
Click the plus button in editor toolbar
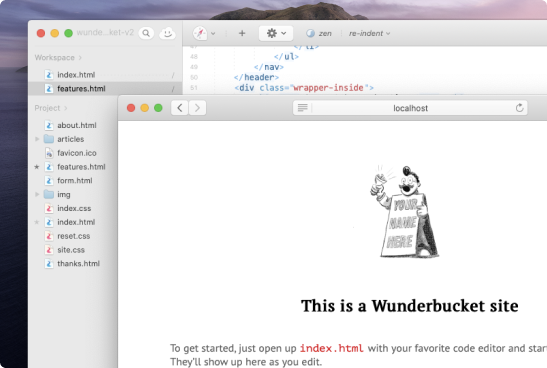242,33
